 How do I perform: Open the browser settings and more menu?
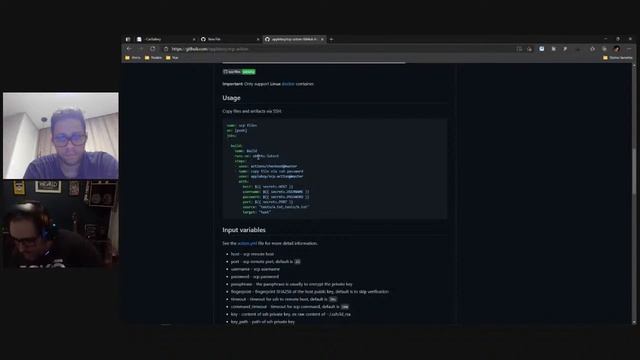pyautogui.click(x=629, y=49)
